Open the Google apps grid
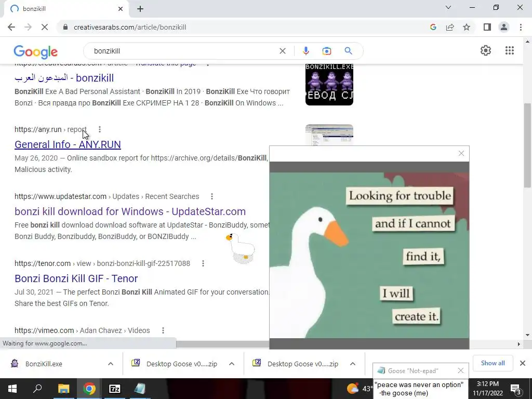Screen dimensions: 532x399 pyautogui.click(x=509, y=50)
